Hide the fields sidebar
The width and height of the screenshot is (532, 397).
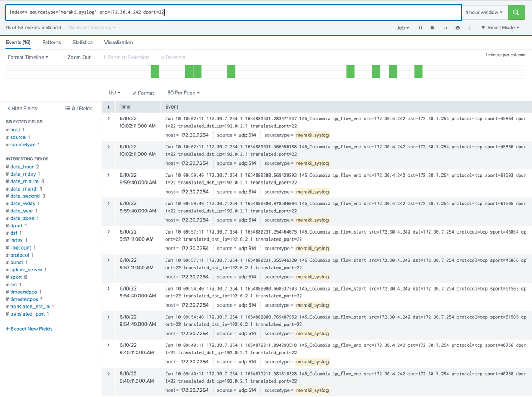coord(22,109)
